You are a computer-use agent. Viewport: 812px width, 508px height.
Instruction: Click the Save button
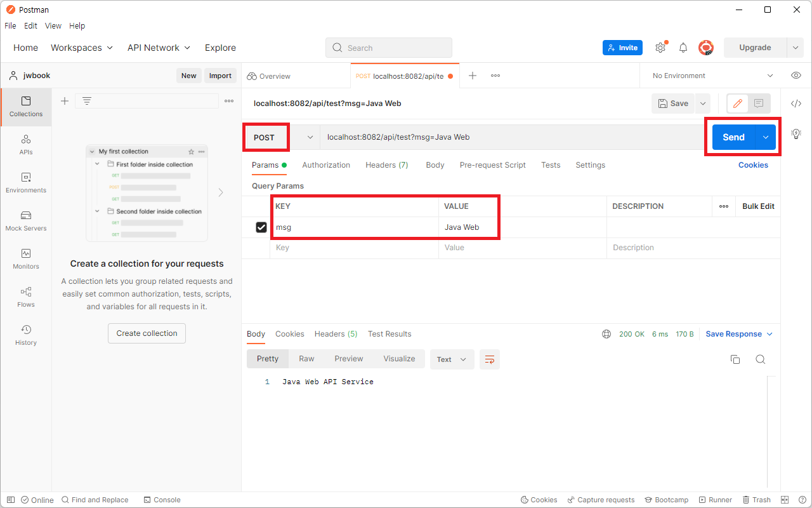coord(673,104)
